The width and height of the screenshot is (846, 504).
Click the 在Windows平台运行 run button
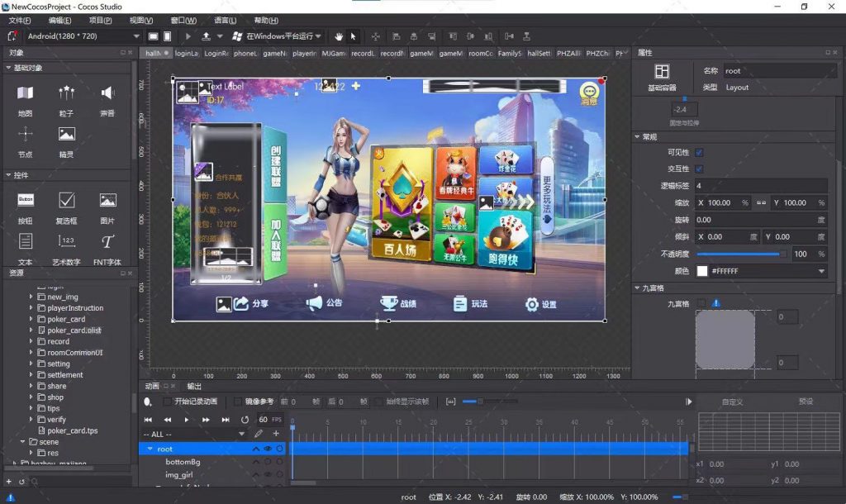[278, 36]
